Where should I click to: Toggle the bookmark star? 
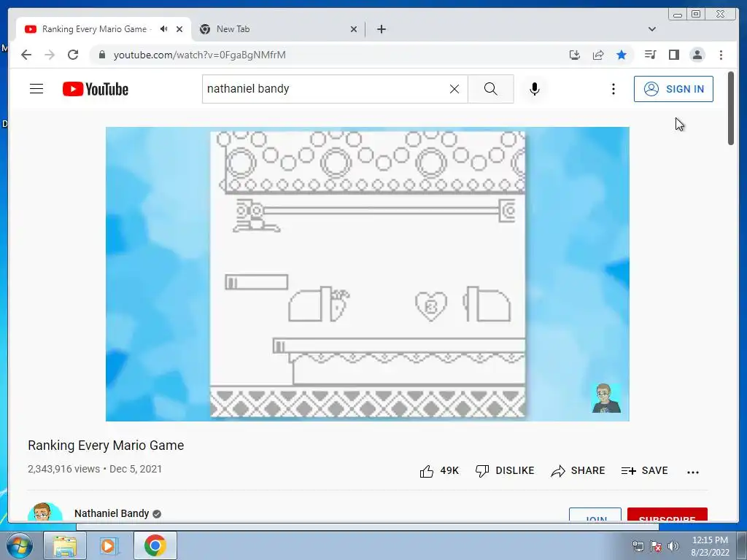(x=622, y=55)
